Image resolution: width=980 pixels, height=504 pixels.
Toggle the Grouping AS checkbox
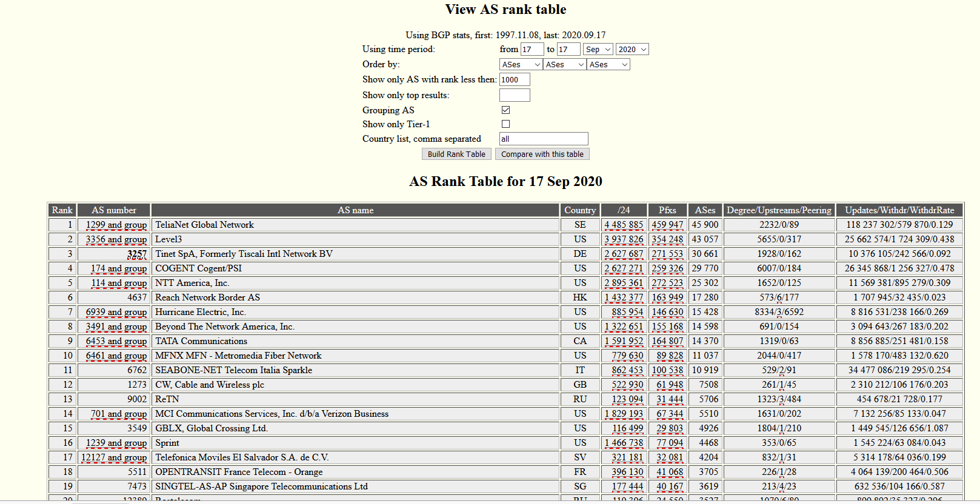coord(505,110)
